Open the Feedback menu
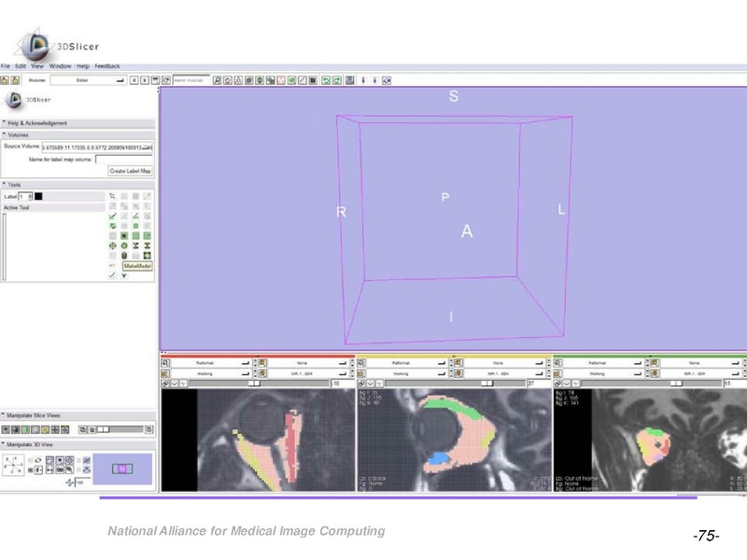This screenshot has width=747, height=560. click(x=107, y=66)
